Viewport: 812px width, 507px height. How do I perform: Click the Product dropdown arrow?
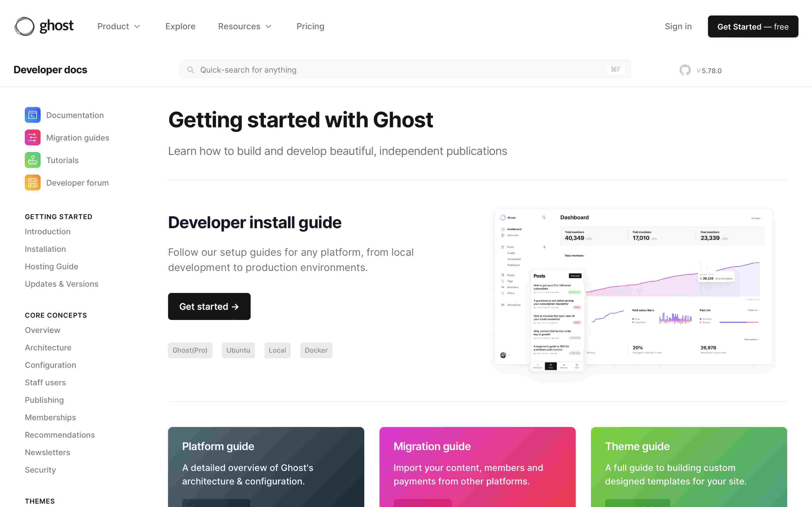coord(137,26)
